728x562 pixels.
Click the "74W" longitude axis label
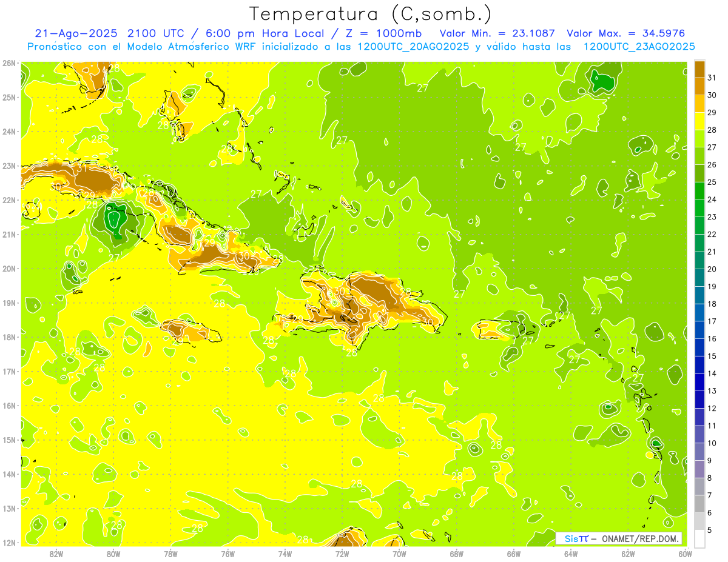pos(285,554)
